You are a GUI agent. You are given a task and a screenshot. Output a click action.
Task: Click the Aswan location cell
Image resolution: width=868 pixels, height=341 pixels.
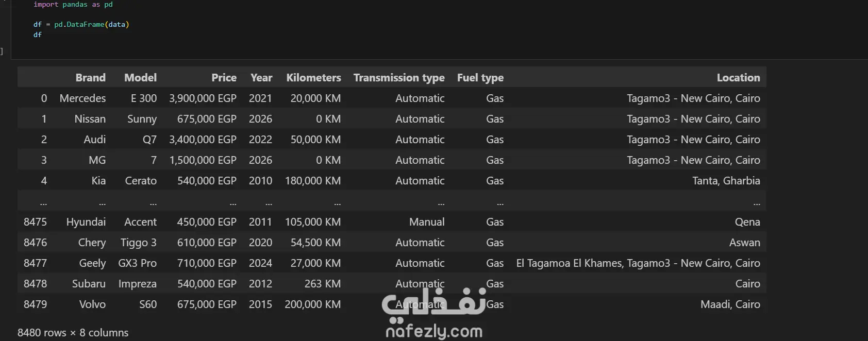click(x=744, y=243)
